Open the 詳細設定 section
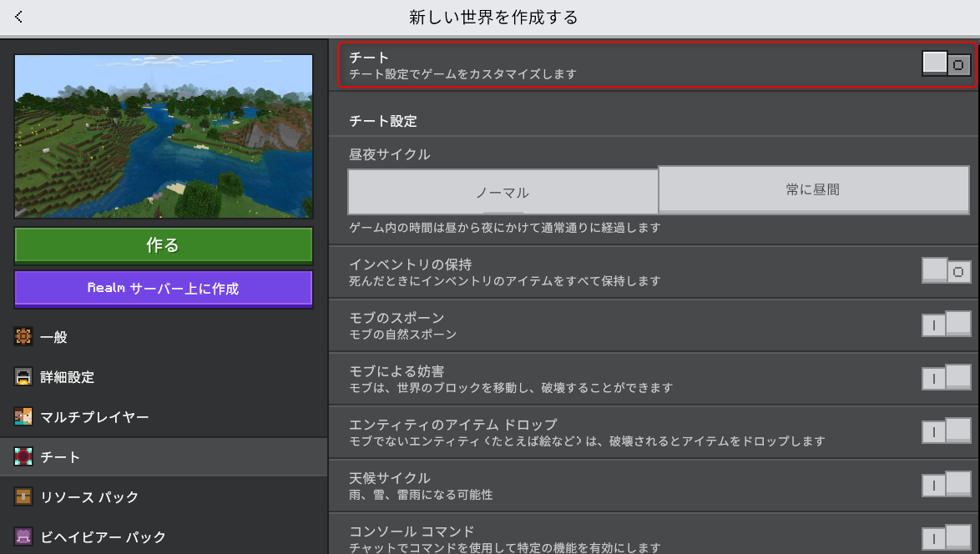Image resolution: width=980 pixels, height=554 pixels. (x=164, y=376)
